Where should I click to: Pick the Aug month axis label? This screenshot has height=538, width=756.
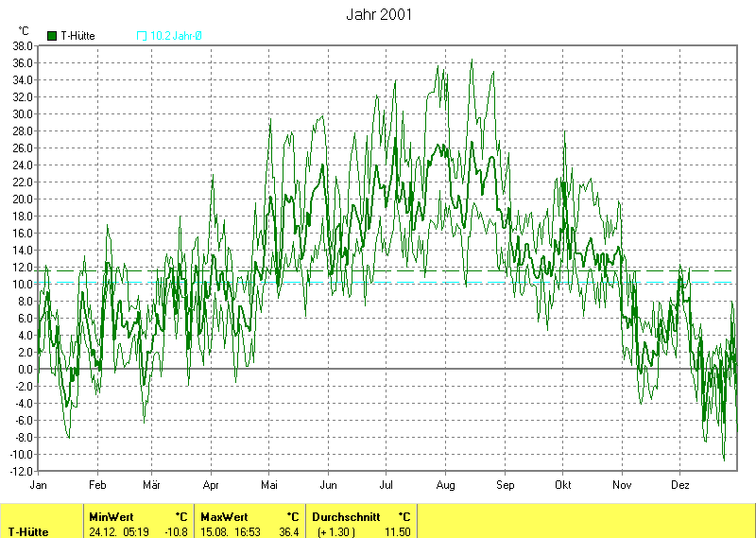pos(445,484)
